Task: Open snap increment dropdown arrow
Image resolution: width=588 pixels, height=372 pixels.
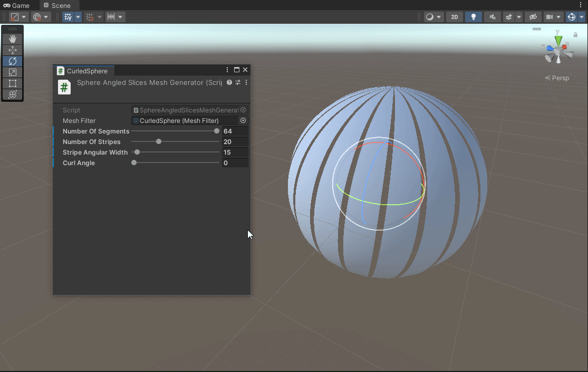Action: tap(120, 17)
